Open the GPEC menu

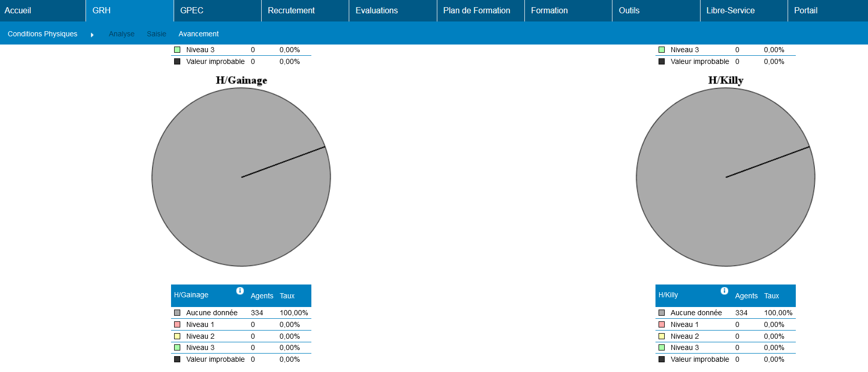192,11
